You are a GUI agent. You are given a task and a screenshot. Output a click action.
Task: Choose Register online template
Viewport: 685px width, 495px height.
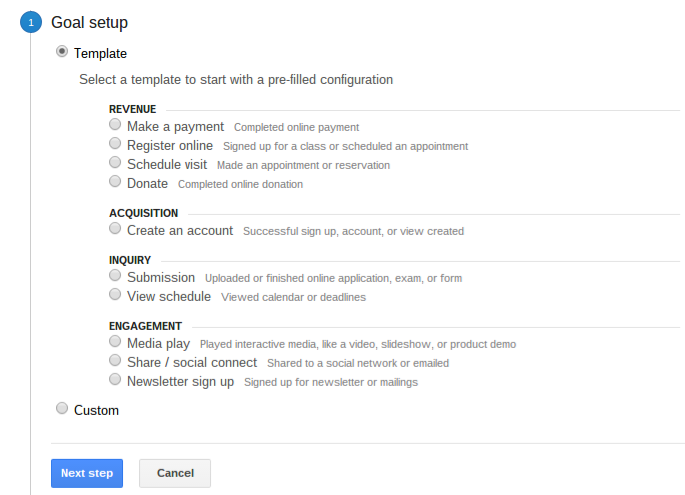[x=115, y=143]
